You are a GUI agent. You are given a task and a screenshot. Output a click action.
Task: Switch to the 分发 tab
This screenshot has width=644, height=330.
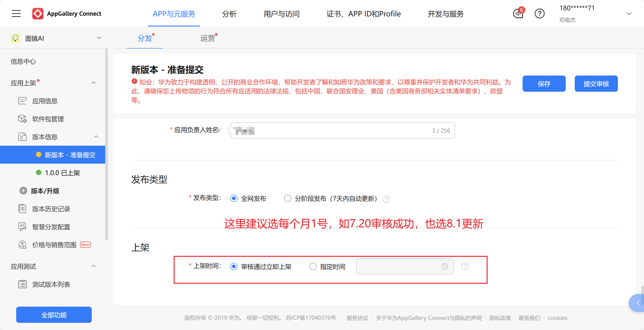[145, 38]
